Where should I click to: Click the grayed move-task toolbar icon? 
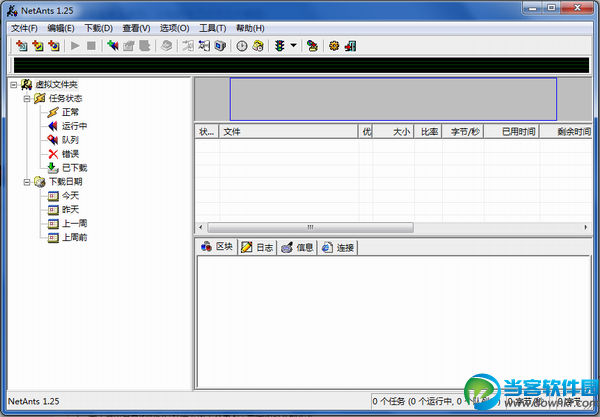click(x=188, y=46)
